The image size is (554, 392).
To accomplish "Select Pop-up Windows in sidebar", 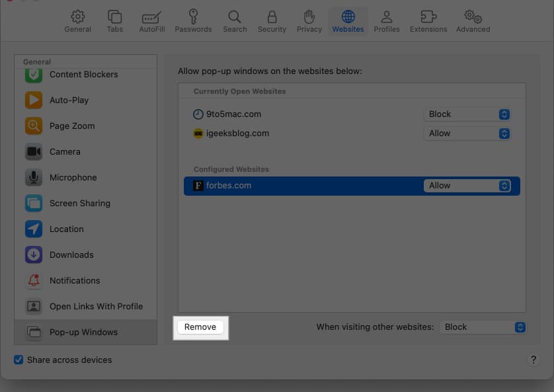I will point(83,333).
